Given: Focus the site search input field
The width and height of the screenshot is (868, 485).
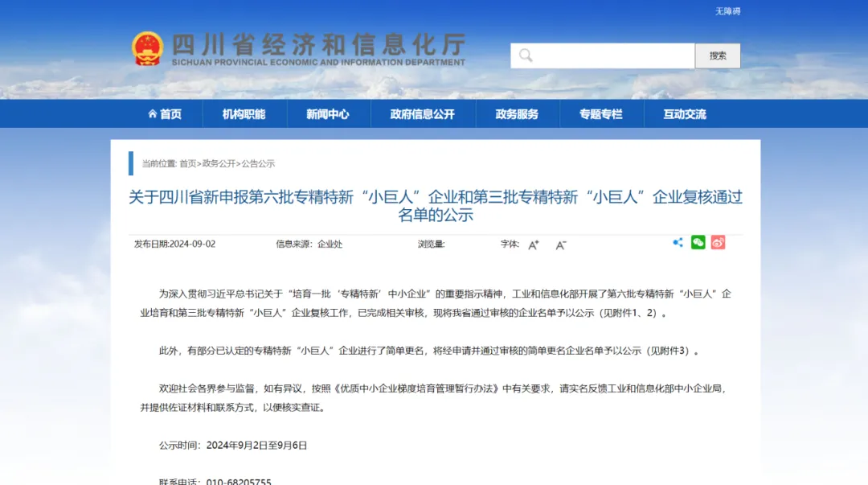Looking at the screenshot, I should (612, 55).
